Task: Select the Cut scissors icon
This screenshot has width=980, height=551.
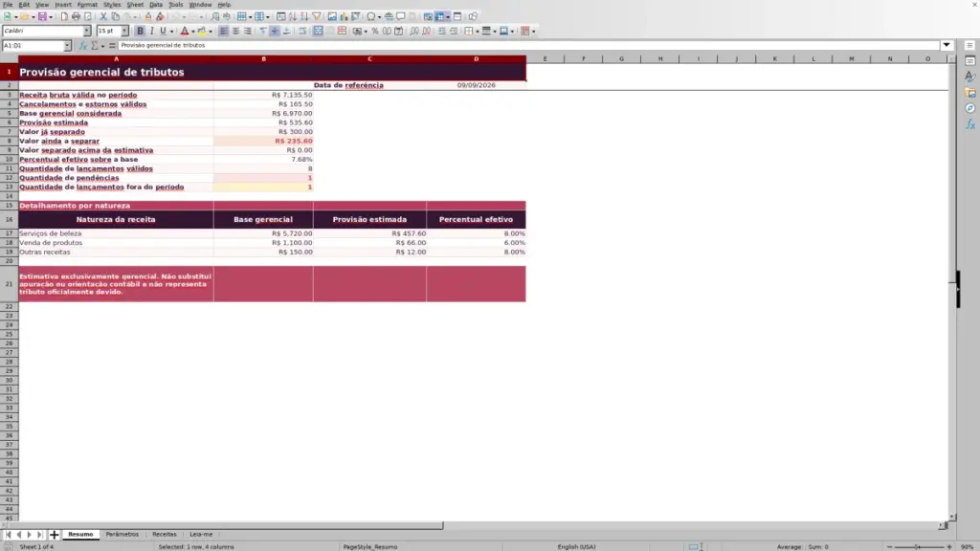Action: click(103, 17)
